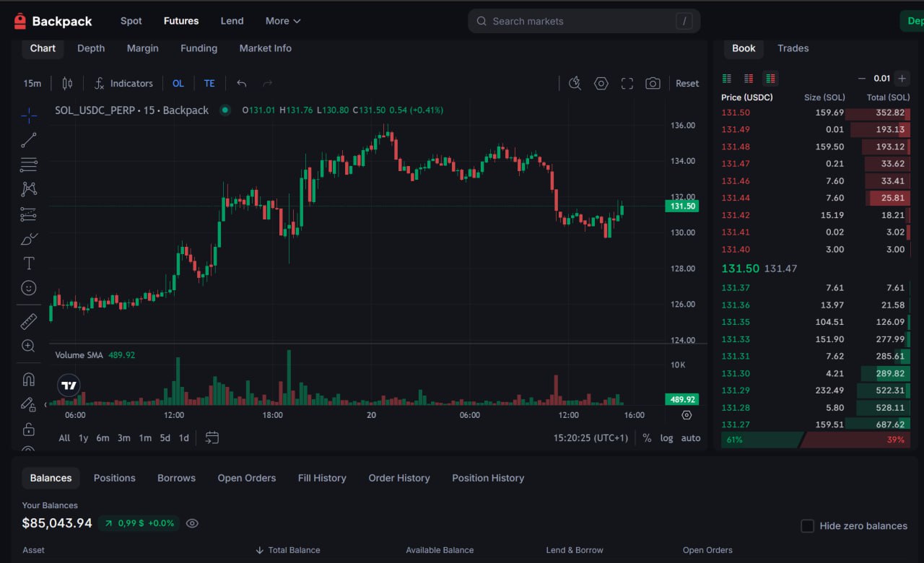
Task: Set chart range to 5d
Action: [x=165, y=437]
